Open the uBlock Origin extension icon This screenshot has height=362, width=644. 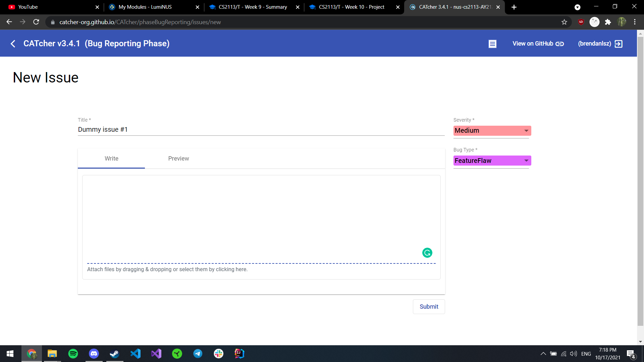pyautogui.click(x=581, y=22)
